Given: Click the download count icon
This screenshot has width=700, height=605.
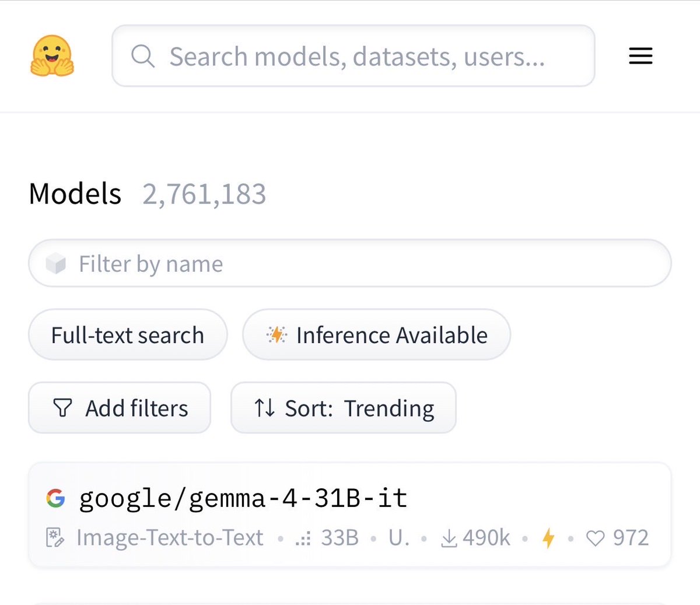Looking at the screenshot, I should (449, 538).
